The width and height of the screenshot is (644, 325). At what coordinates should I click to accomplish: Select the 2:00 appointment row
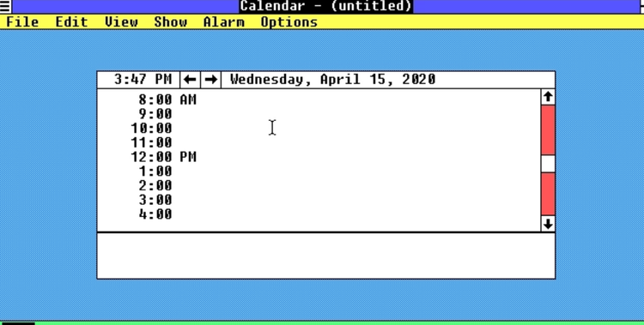(319, 186)
